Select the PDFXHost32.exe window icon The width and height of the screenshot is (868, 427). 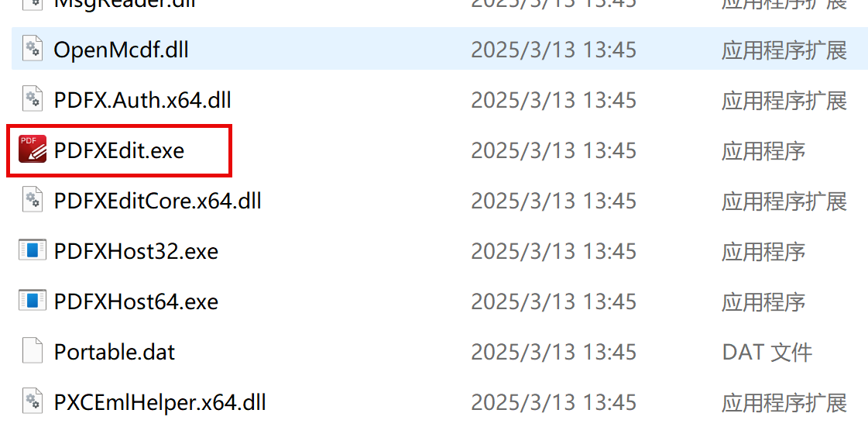pos(32,251)
